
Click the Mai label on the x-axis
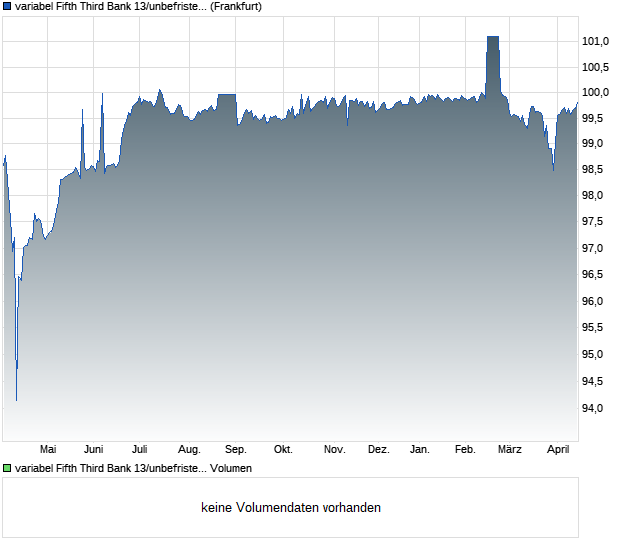tap(48, 450)
